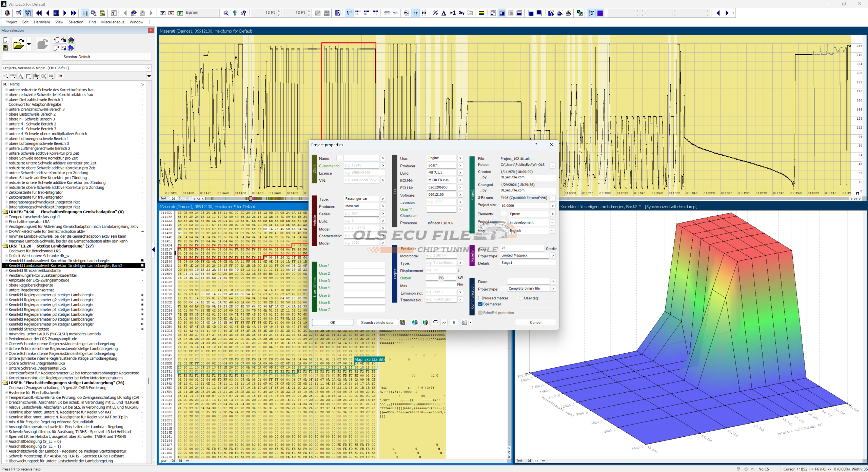This screenshot has width=868, height=472.
Task: Toggle the Off filter button in Map selection
Action: [x=60, y=76]
